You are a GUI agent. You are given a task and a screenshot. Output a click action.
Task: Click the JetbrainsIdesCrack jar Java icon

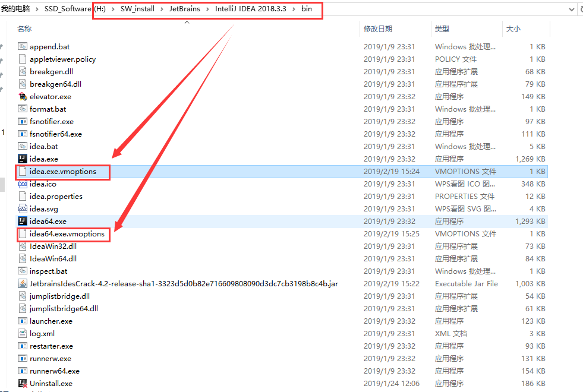tap(23, 283)
